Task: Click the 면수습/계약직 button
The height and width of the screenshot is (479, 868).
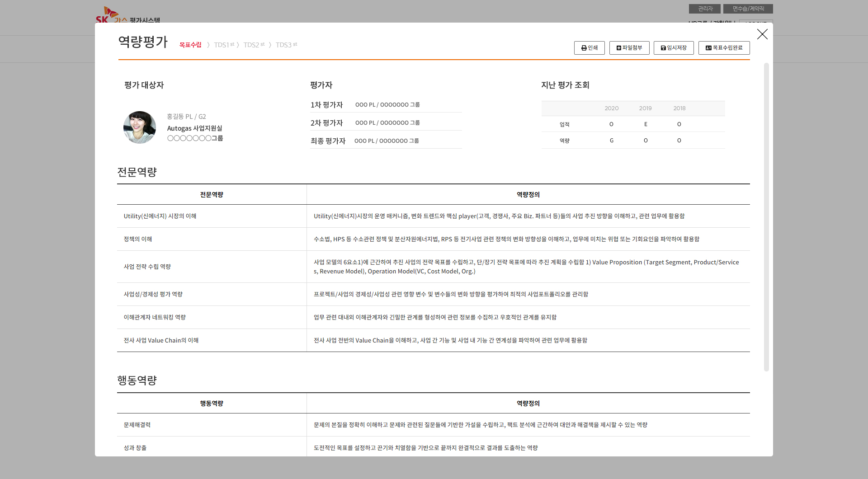Action: 748,9
